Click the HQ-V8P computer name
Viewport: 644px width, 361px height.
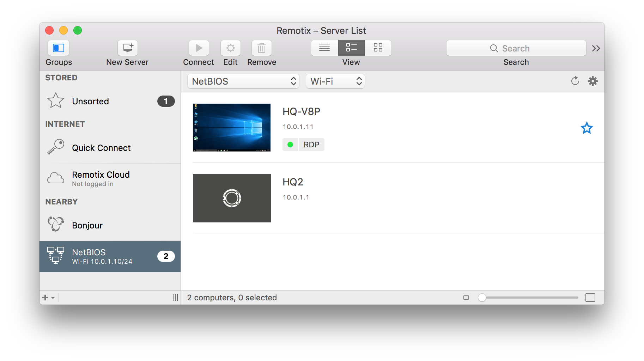pos(301,111)
